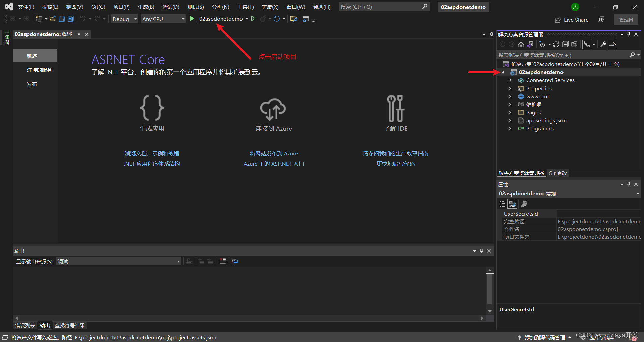The width and height of the screenshot is (644, 342).
Task: Click the Home icon in Solution Explorer
Action: point(521,44)
